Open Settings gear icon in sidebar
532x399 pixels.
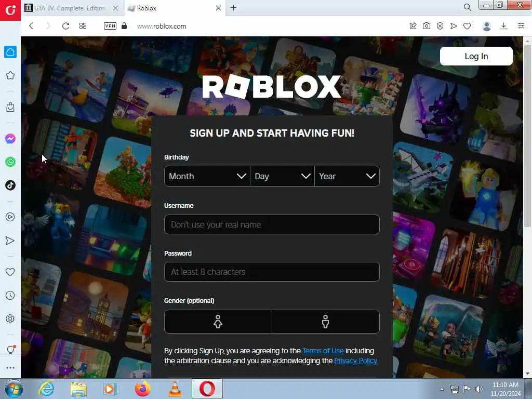(x=10, y=318)
